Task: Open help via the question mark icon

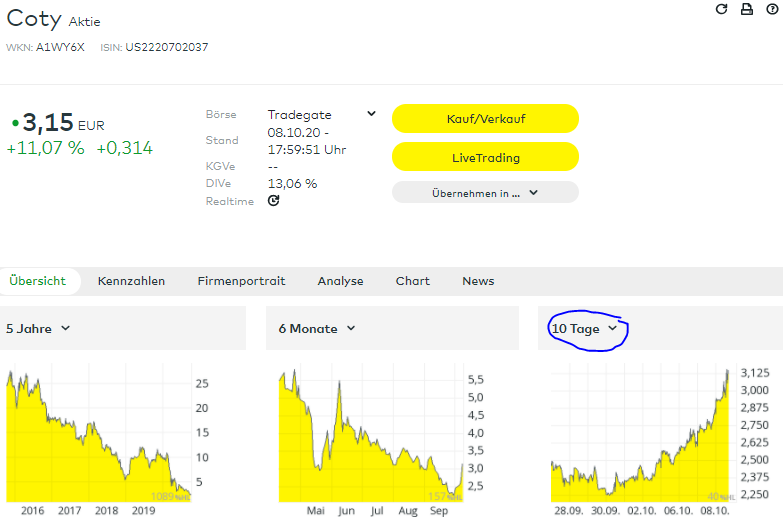Action: click(x=771, y=9)
